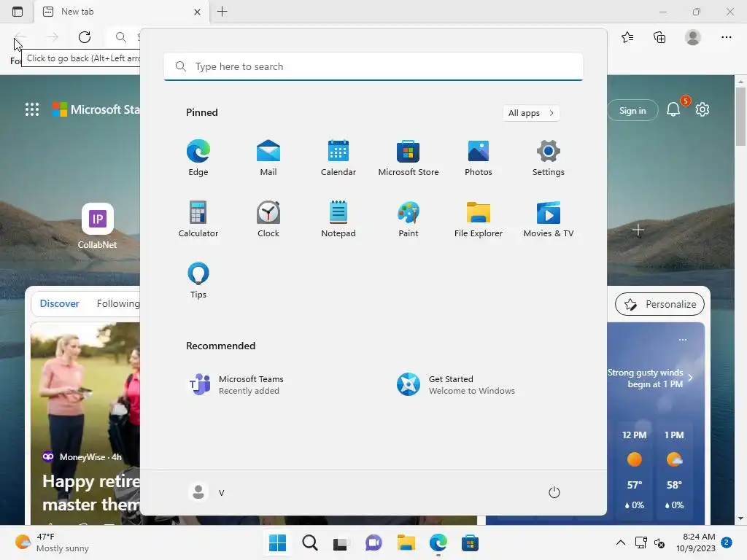Open the weather widget on taskbar
Viewport: 747px width, 560px height.
[52, 542]
